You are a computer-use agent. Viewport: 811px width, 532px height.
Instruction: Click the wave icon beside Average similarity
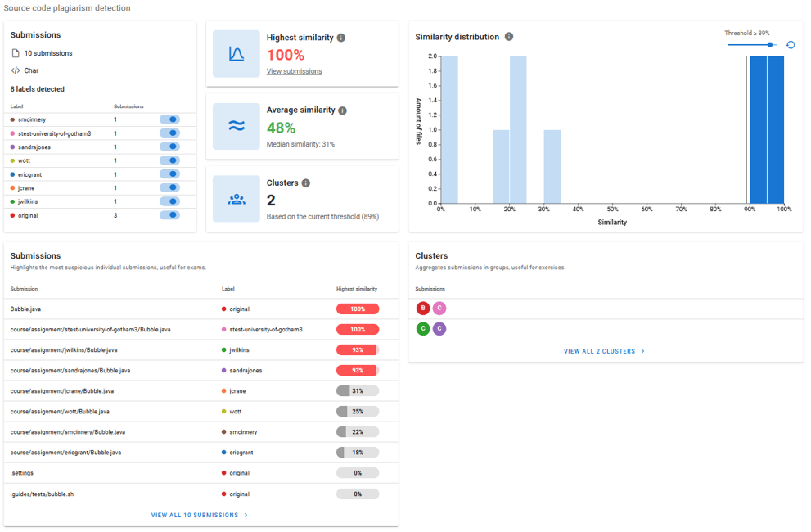click(237, 127)
